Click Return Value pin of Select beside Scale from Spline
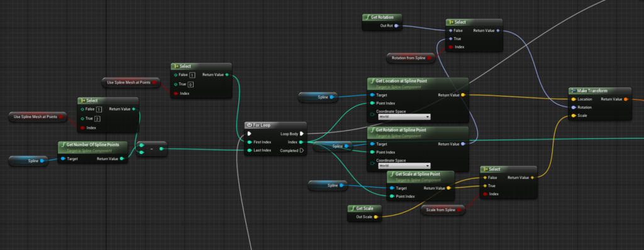644x250 pixels. (532, 178)
